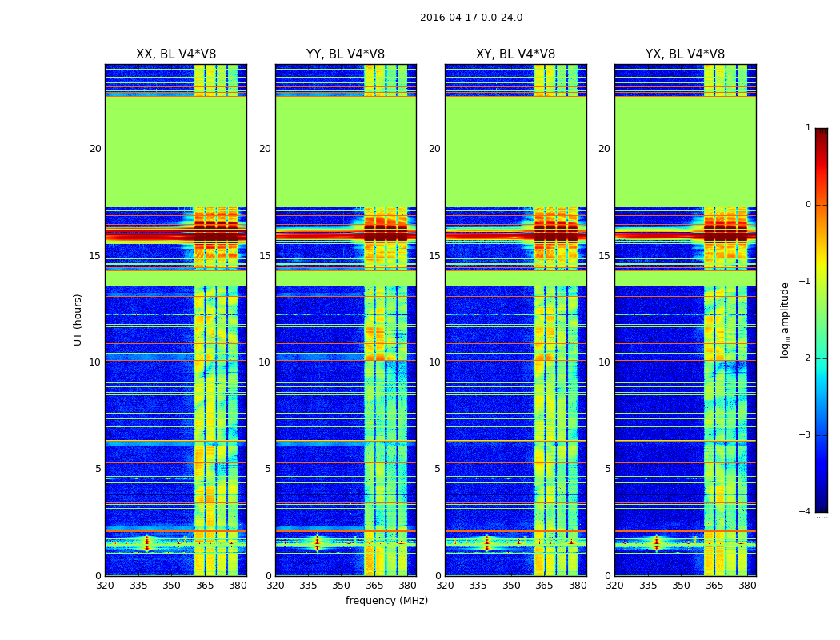Click the log10 amplitude colorbar label
Image resolution: width=840 pixels, height=640 pixels.
786,319
